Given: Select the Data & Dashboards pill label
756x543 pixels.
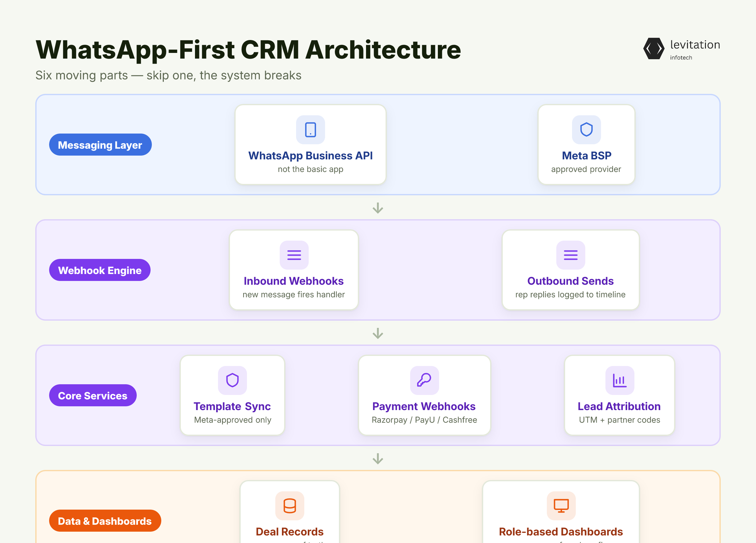Looking at the screenshot, I should (x=105, y=521).
